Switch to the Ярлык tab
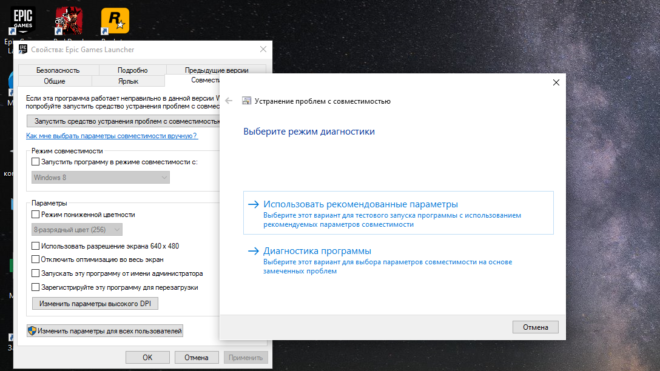 point(128,81)
